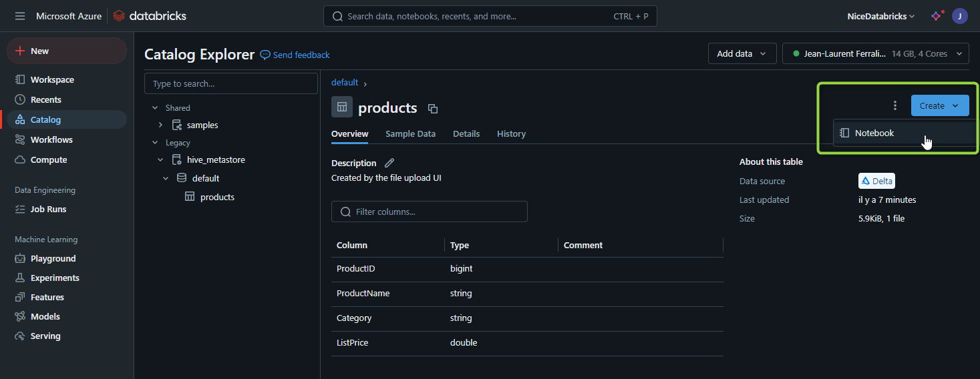Image resolution: width=980 pixels, height=379 pixels.
Task: Click the Send feedback speech bubble icon
Action: click(265, 55)
